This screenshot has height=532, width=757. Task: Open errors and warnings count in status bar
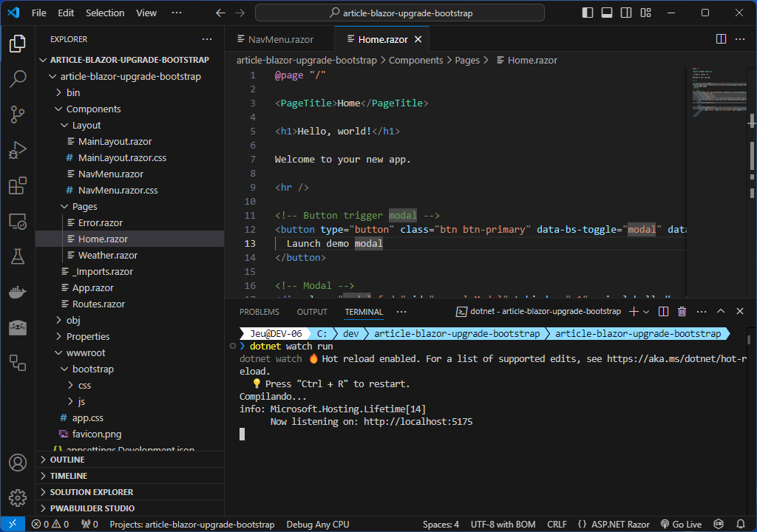50,525
